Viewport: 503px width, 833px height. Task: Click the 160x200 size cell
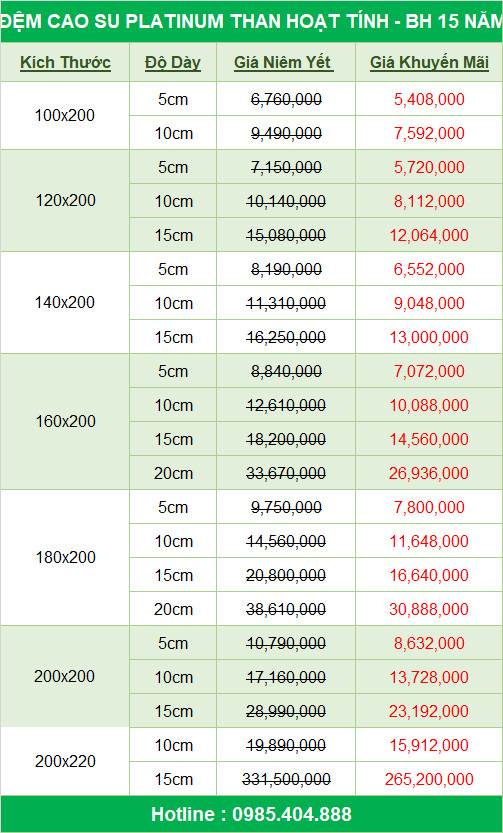pyautogui.click(x=65, y=422)
